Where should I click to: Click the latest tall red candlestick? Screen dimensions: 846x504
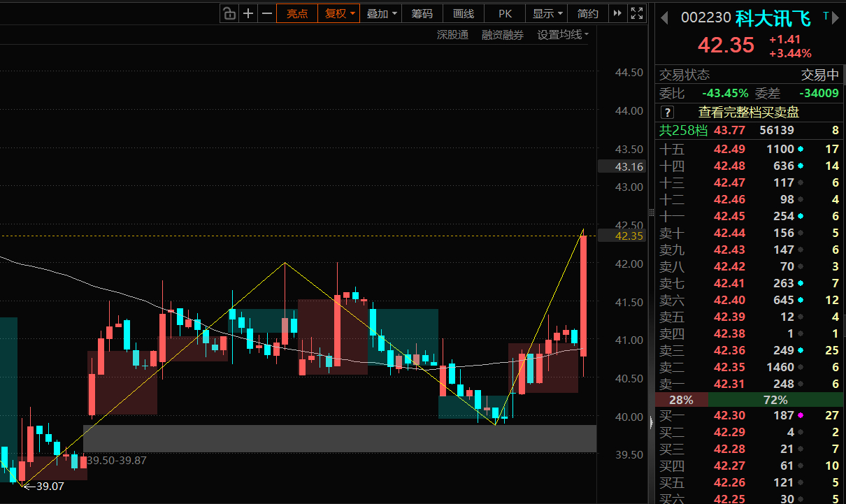[x=583, y=296]
